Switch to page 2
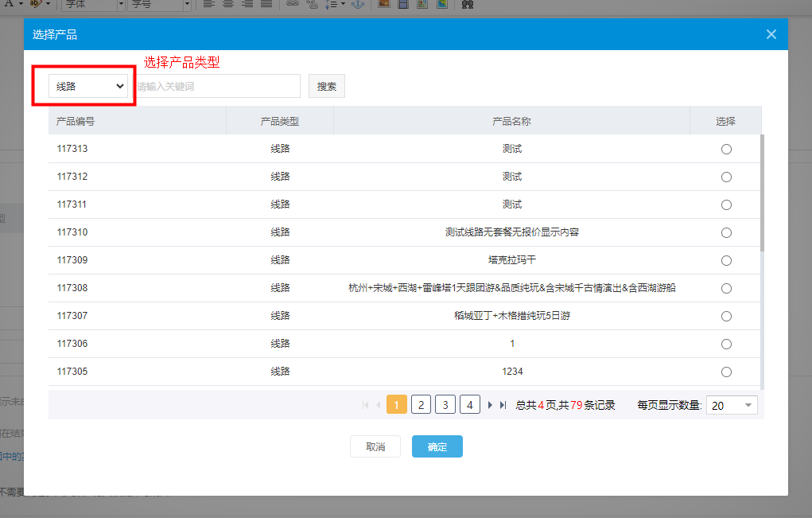The image size is (812, 518). (x=421, y=405)
